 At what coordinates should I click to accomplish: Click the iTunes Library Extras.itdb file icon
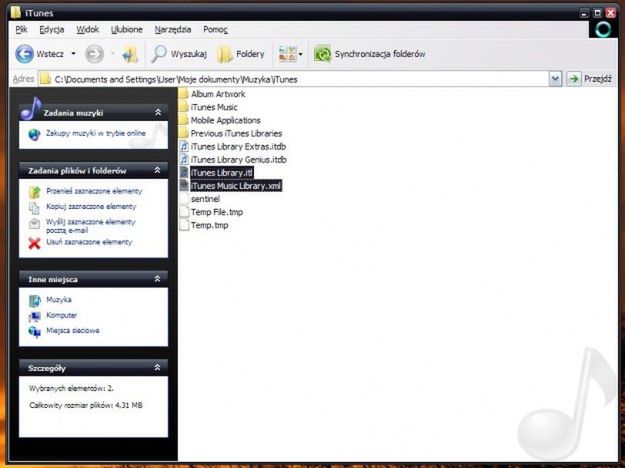click(184, 147)
